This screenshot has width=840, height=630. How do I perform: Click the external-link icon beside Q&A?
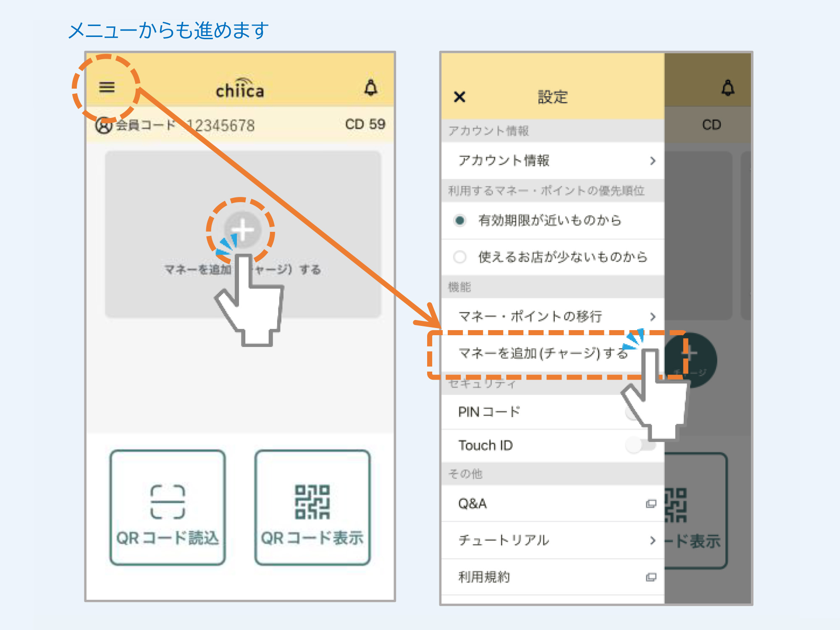coord(651,504)
